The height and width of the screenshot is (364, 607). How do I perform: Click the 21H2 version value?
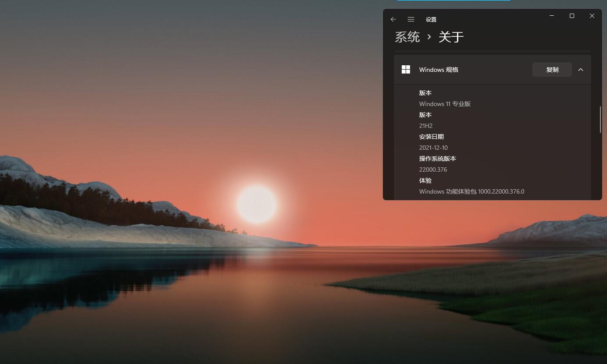[426, 126]
